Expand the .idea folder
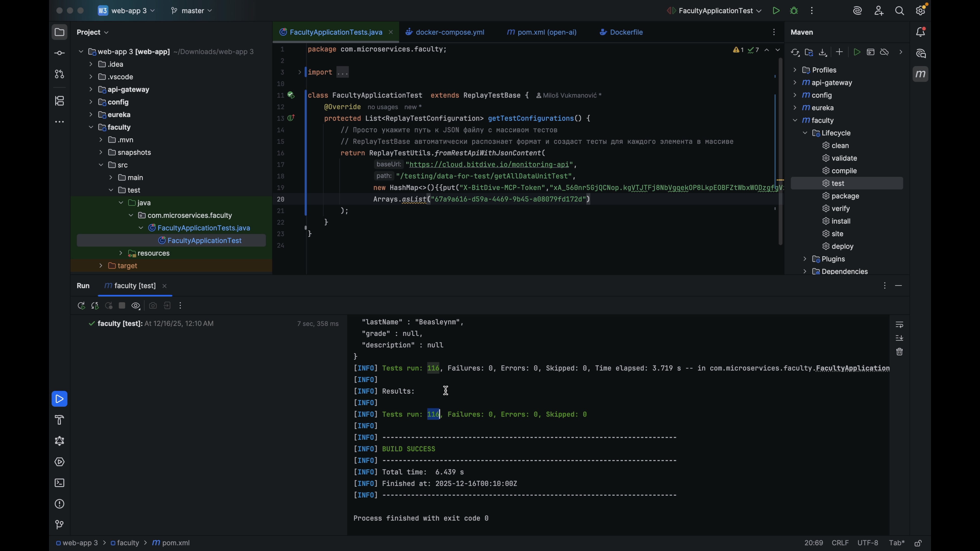 point(91,64)
